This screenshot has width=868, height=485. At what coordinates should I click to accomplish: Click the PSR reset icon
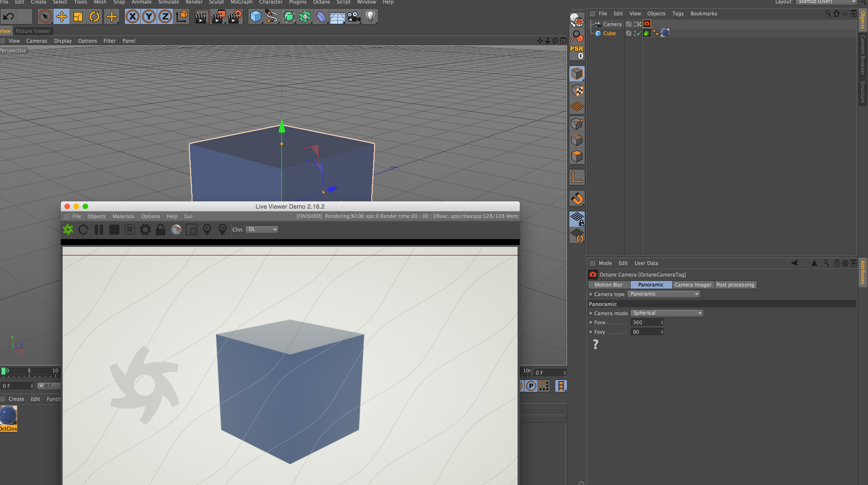(x=577, y=52)
